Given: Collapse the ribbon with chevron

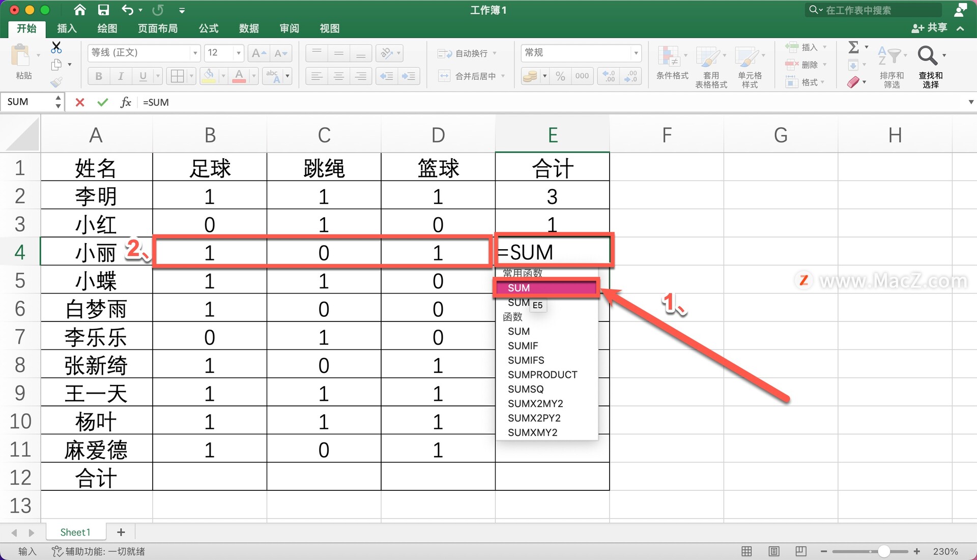Looking at the screenshot, I should click(x=960, y=28).
